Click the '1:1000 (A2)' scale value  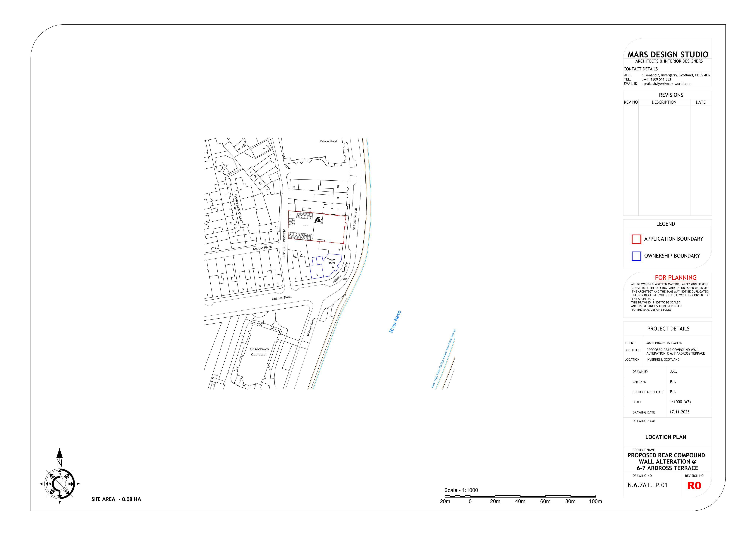(680, 402)
